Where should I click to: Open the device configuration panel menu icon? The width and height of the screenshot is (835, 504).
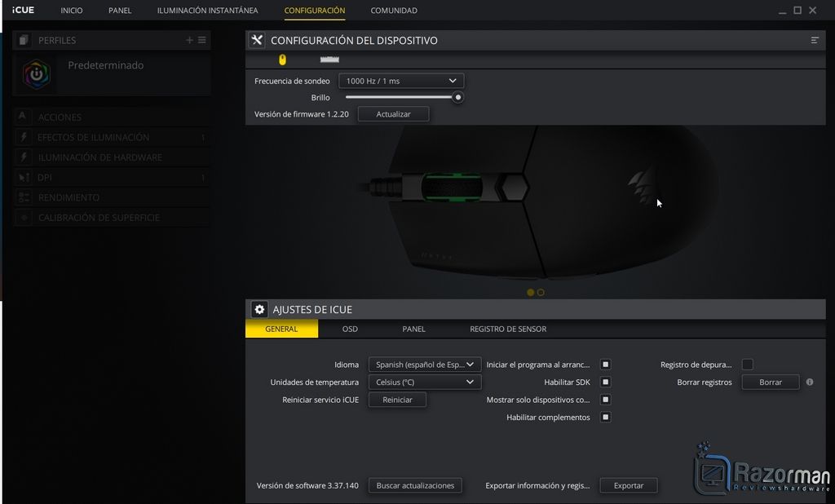pos(815,41)
